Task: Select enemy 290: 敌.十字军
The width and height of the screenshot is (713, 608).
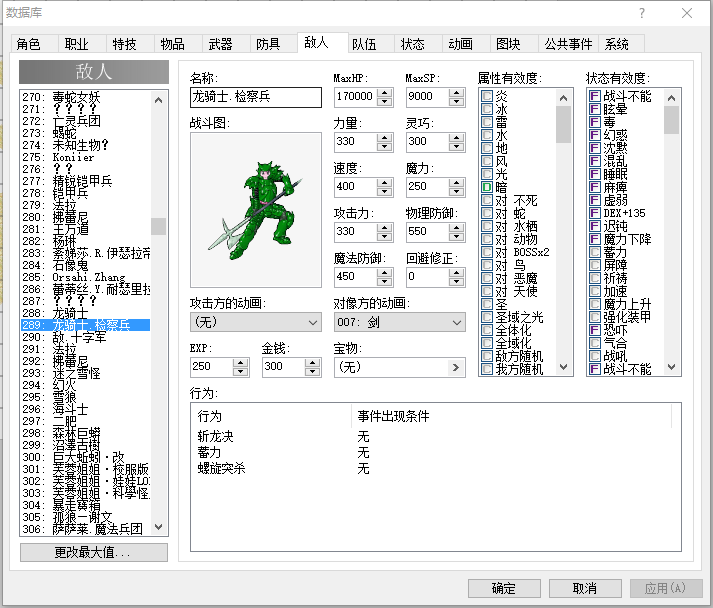Action: click(85, 337)
